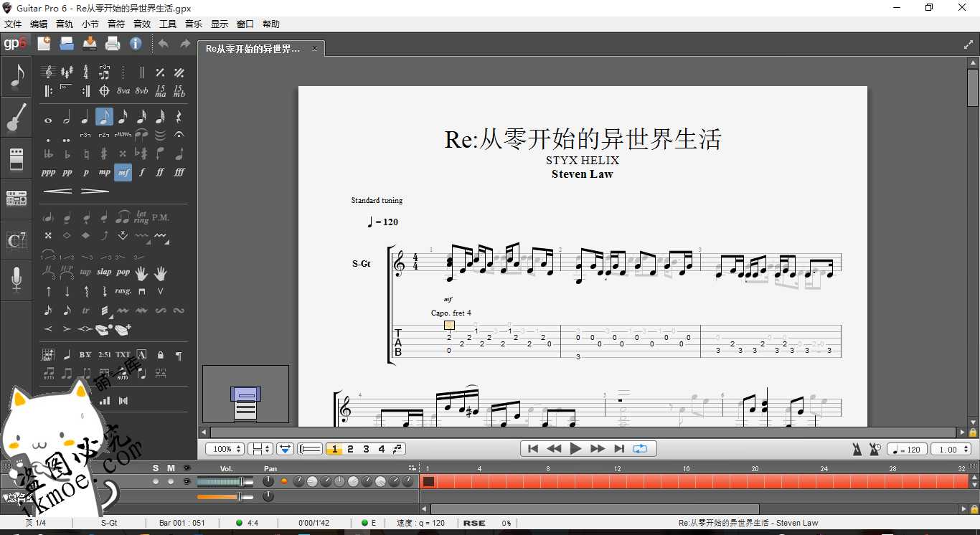
Task: Open the microphone lyrics panel
Action: (x=16, y=280)
